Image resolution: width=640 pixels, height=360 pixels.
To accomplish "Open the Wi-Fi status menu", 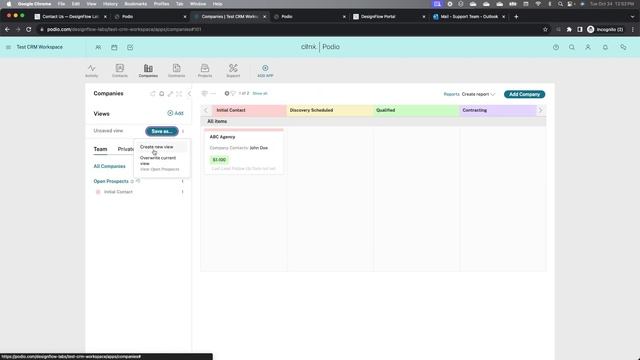I will [538, 4].
